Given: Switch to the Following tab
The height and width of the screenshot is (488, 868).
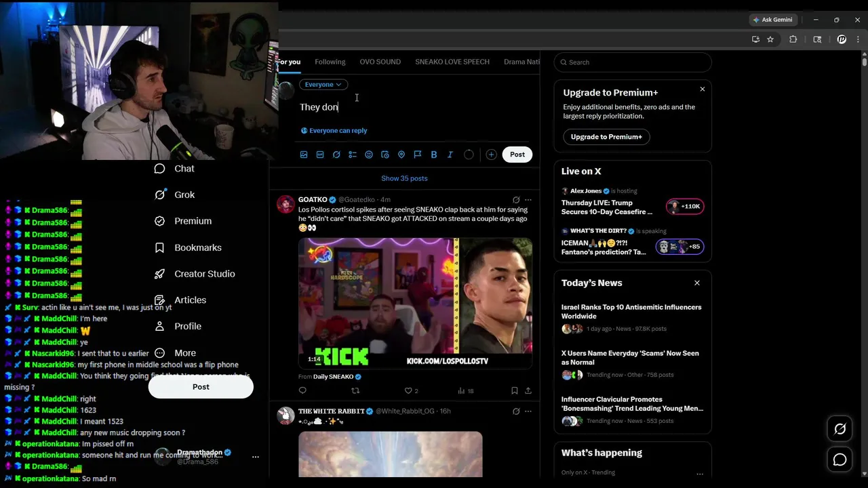Looking at the screenshot, I should tap(330, 62).
